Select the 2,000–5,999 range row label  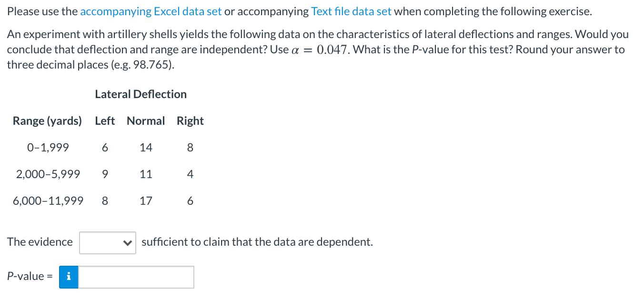point(48,174)
